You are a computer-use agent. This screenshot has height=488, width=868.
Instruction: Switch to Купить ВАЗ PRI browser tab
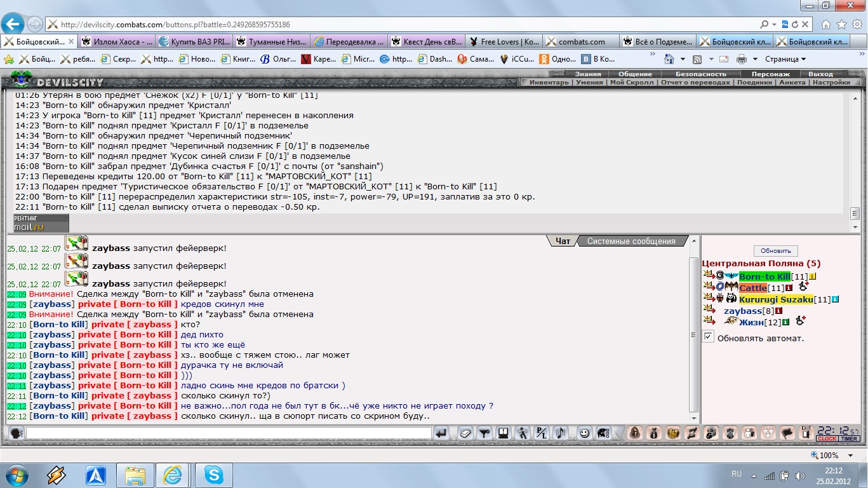tap(194, 42)
